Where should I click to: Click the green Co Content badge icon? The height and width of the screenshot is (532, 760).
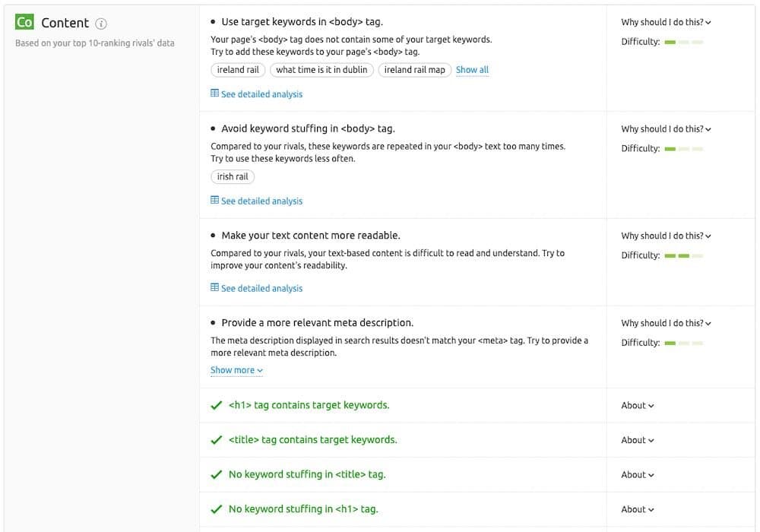(24, 23)
